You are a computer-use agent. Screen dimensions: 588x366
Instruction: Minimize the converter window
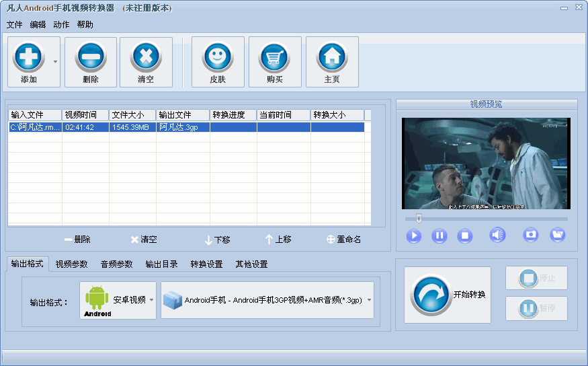[564, 8]
